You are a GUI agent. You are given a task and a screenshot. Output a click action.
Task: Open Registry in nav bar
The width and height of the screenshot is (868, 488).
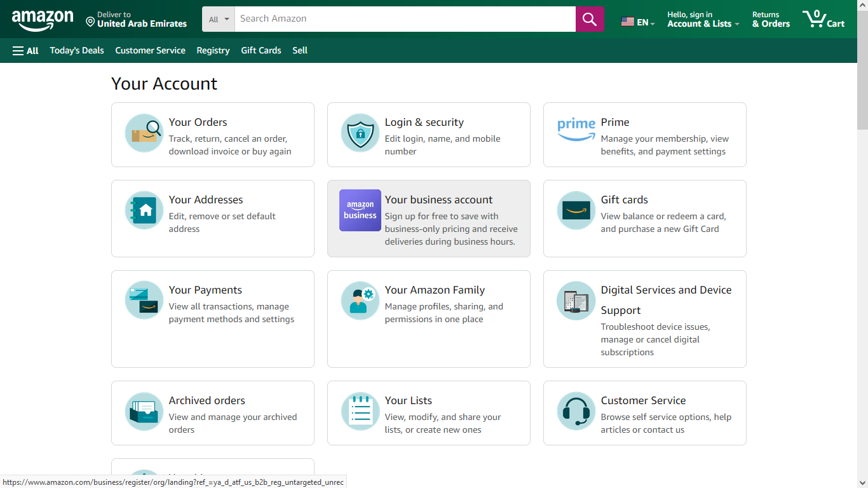(x=213, y=51)
